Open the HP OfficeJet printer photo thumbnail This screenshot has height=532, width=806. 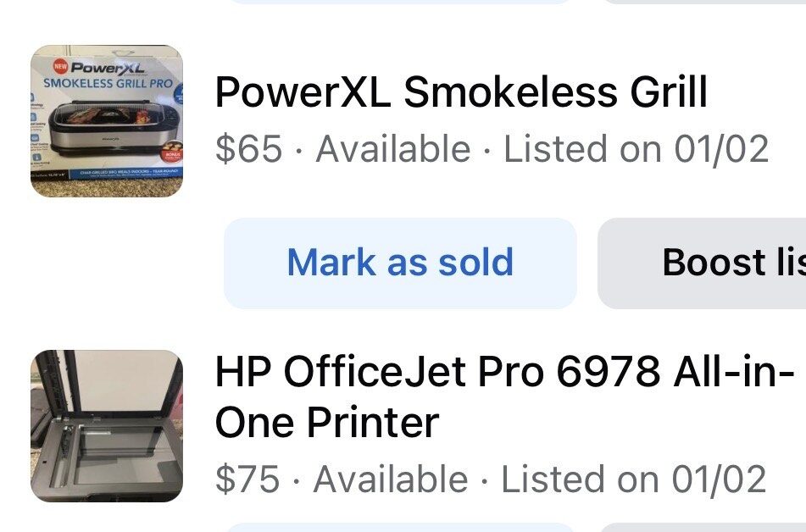pos(107,425)
